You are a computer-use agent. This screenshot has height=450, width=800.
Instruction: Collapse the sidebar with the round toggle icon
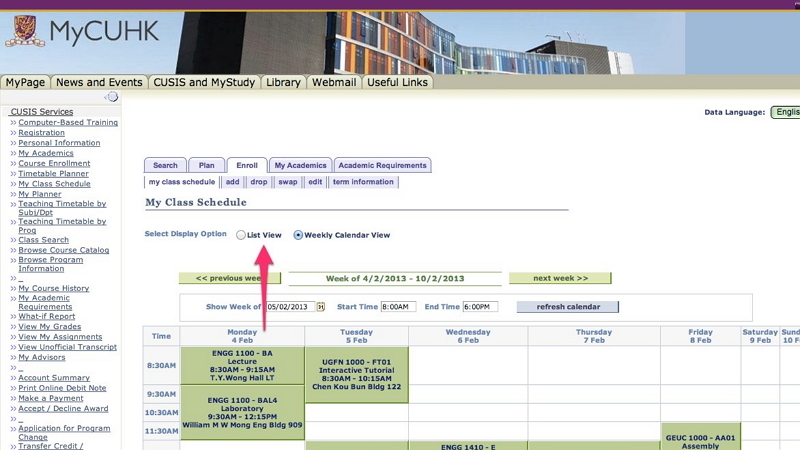112,96
